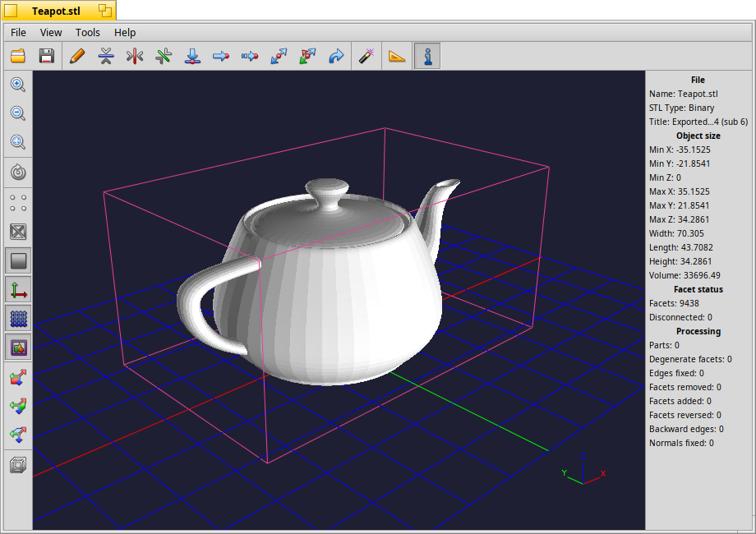Click the 'Facets reversed: 0' line
The image size is (756, 534).
point(685,416)
